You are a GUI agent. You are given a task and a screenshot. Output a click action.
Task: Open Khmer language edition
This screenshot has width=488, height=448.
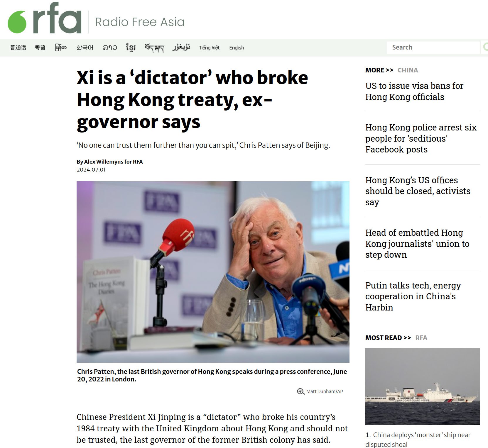131,47
